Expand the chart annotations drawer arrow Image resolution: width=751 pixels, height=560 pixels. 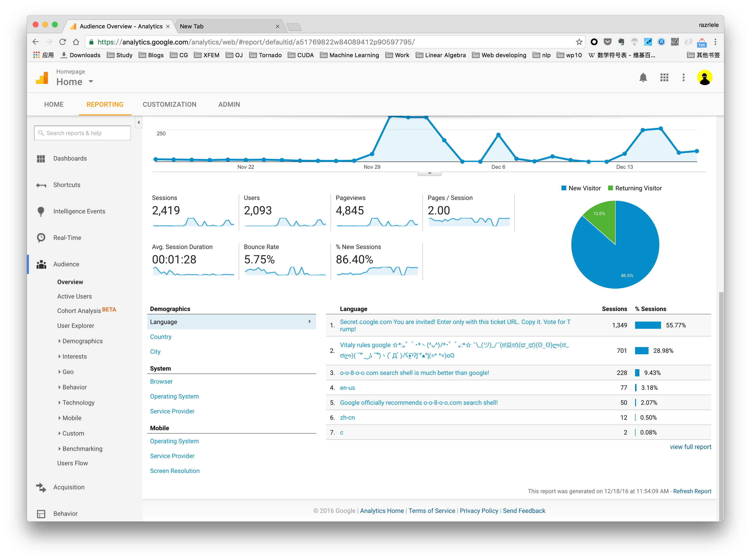[x=429, y=174]
